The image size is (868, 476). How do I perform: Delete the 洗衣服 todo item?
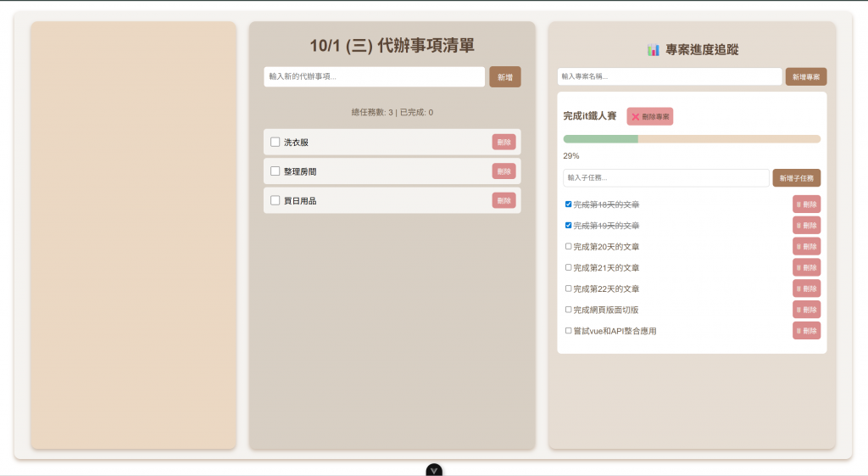[504, 143]
